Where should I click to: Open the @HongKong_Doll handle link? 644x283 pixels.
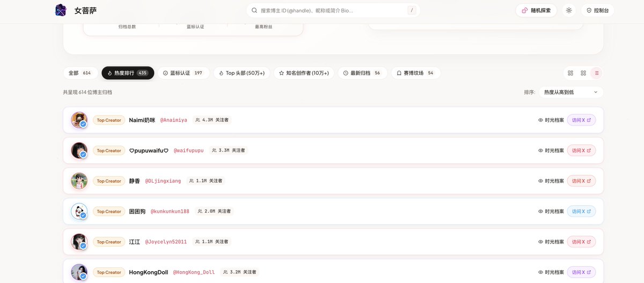[x=194, y=273]
